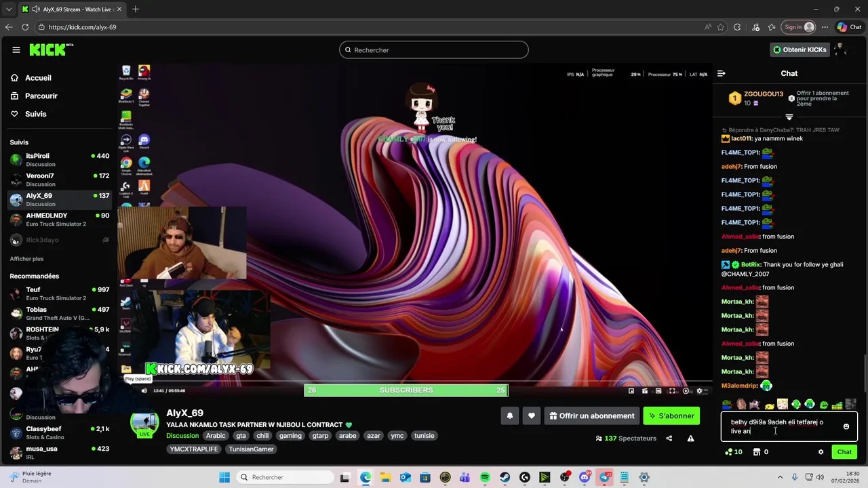Click the S'abonner subscribe button
This screenshot has height=488, width=868.
pos(671,416)
